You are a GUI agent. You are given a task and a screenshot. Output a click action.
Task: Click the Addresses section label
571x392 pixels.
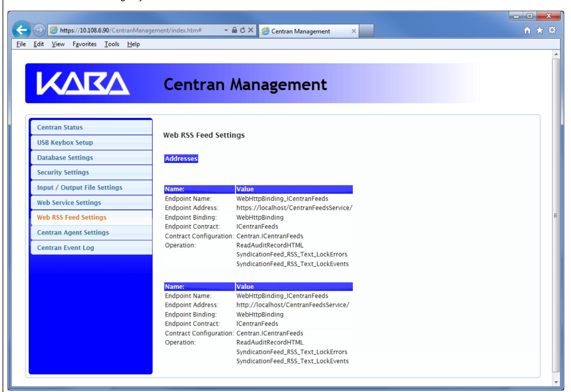click(181, 159)
